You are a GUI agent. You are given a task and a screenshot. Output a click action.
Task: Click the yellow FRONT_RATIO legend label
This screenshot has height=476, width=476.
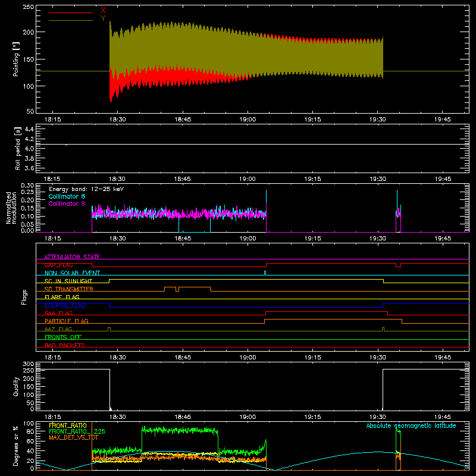[x=68, y=425]
